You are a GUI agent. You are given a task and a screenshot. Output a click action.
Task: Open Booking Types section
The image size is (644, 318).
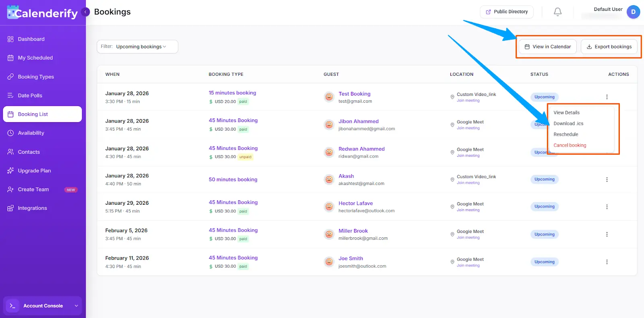pyautogui.click(x=43, y=77)
